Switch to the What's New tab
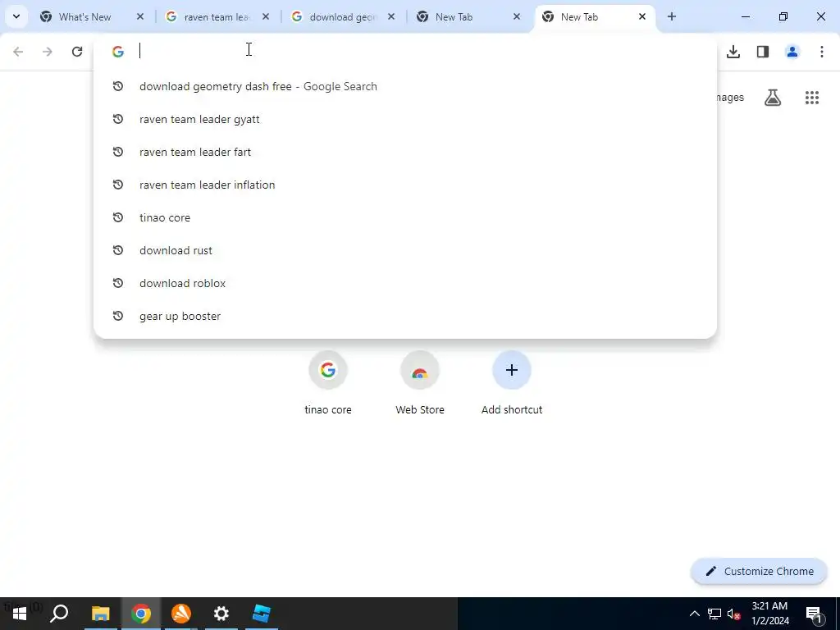The height and width of the screenshot is (630, 840). 84,17
